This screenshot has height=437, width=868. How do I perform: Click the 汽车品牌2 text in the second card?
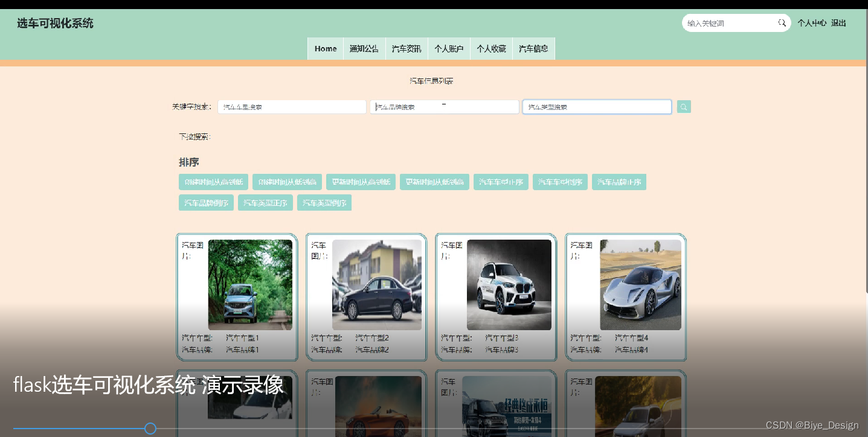pos(372,349)
